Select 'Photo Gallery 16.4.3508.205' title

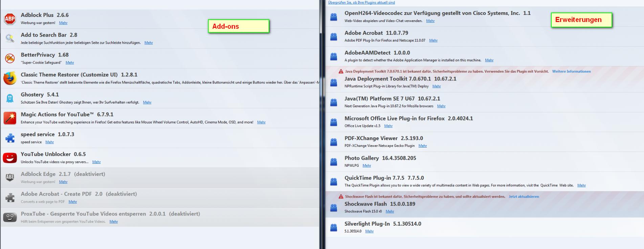[x=380, y=158]
